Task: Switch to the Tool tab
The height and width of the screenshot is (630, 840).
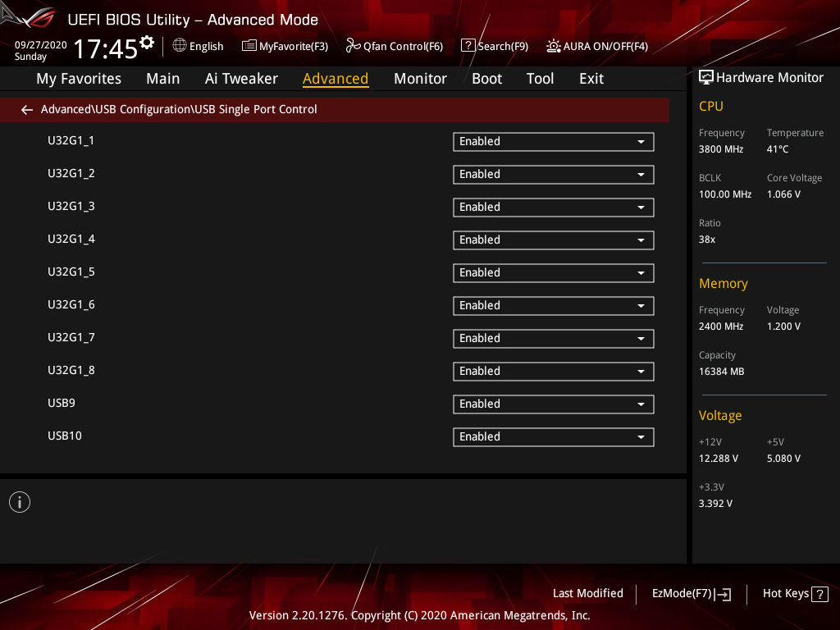Action: (x=540, y=79)
